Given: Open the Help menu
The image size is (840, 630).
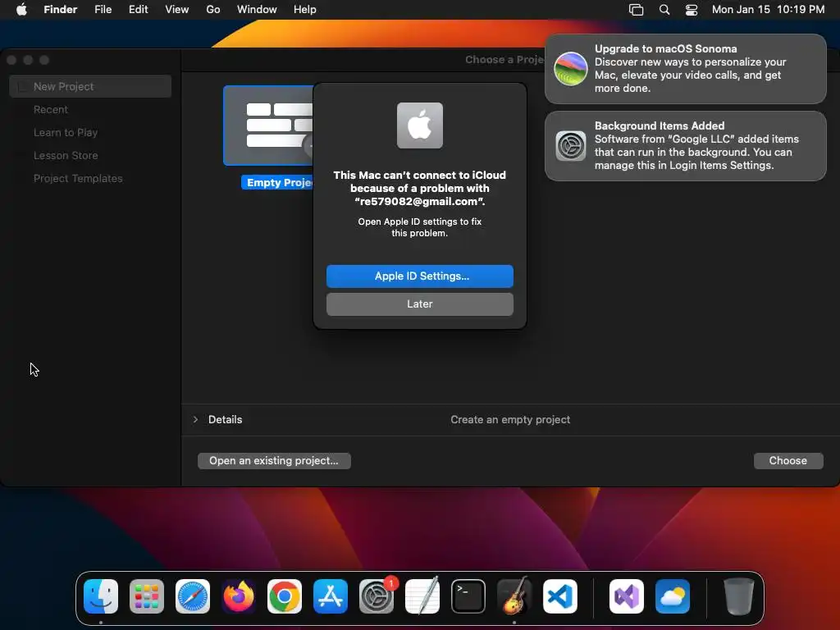Looking at the screenshot, I should point(305,10).
